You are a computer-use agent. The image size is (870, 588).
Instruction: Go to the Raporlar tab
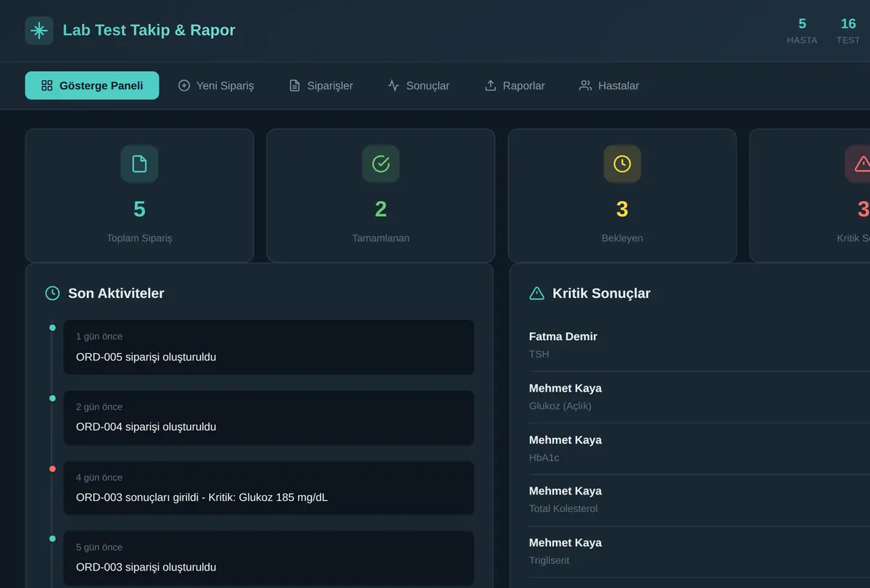[515, 86]
